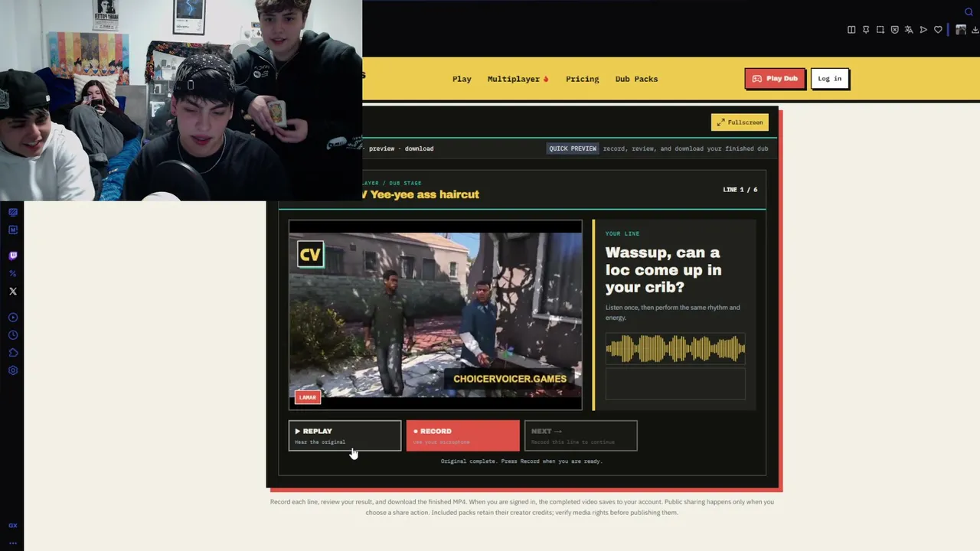The width and height of the screenshot is (980, 551).
Task: Click the Log in button
Action: [829, 78]
